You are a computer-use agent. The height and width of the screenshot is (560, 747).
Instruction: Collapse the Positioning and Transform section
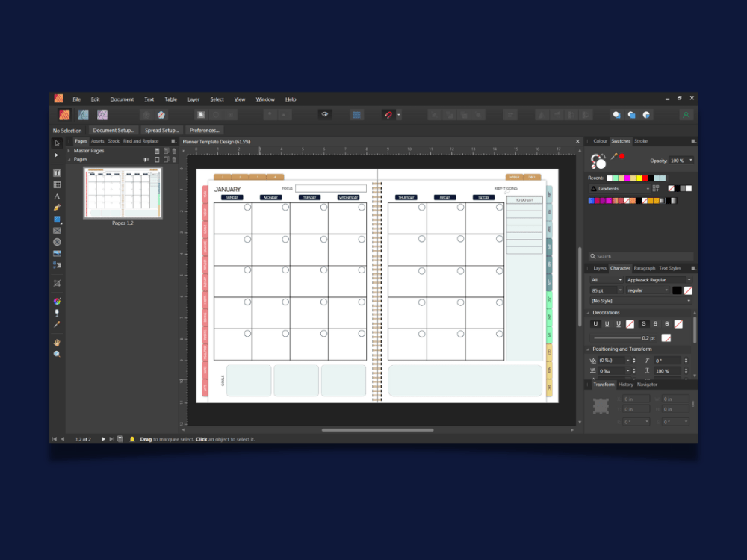pyautogui.click(x=588, y=349)
